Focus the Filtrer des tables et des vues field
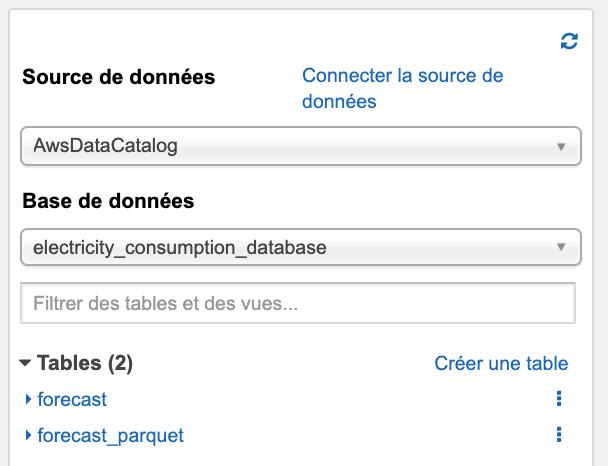Image resolution: width=608 pixels, height=466 pixels. pos(298,303)
